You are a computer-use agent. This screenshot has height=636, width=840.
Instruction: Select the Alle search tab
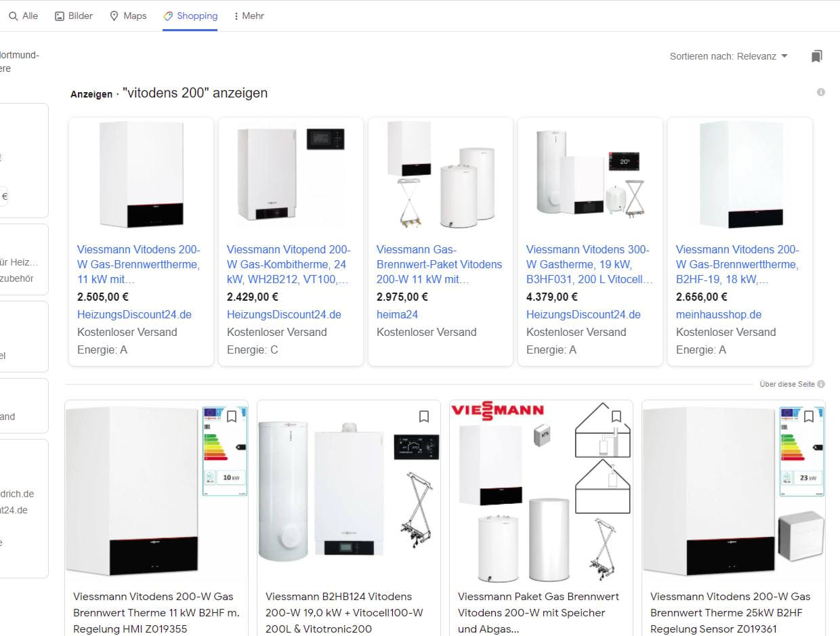coord(24,16)
